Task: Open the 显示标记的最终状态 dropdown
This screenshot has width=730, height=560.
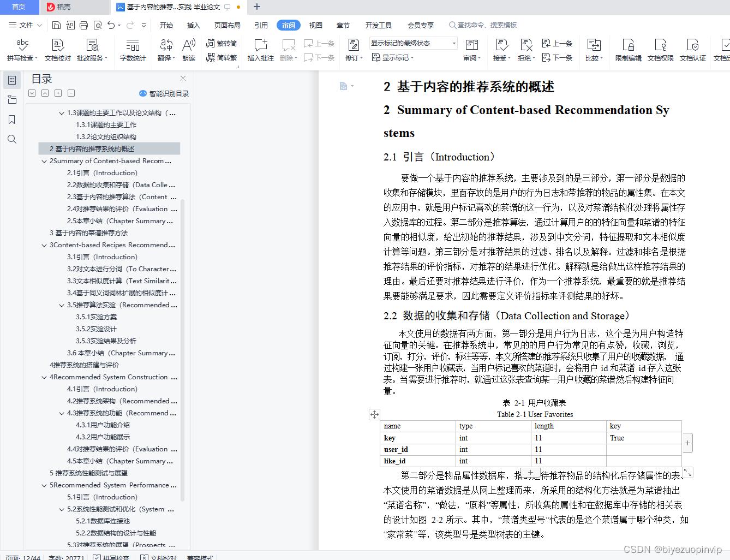Action: (414, 43)
